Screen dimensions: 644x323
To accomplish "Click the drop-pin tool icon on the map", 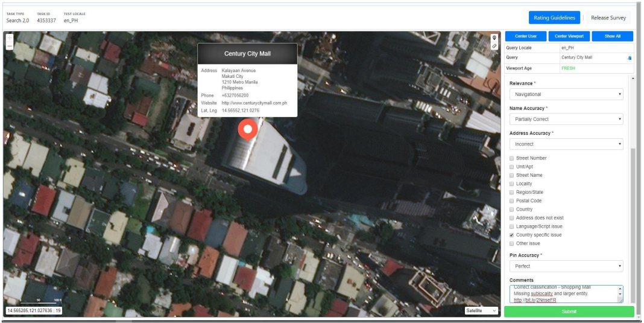I will [x=494, y=38].
